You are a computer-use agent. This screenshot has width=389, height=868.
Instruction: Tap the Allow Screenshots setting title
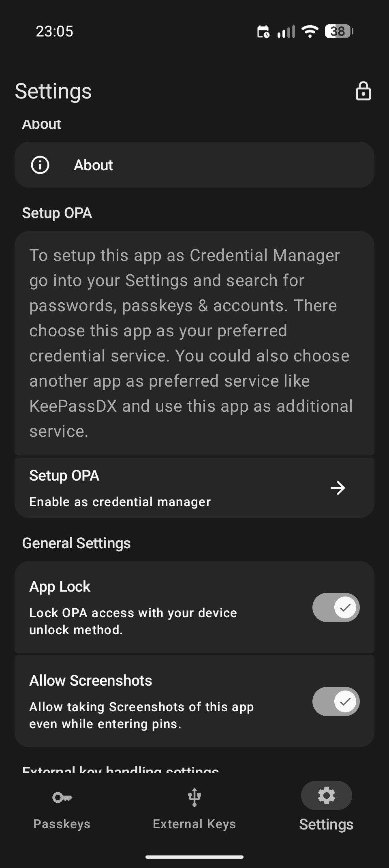[91, 681]
